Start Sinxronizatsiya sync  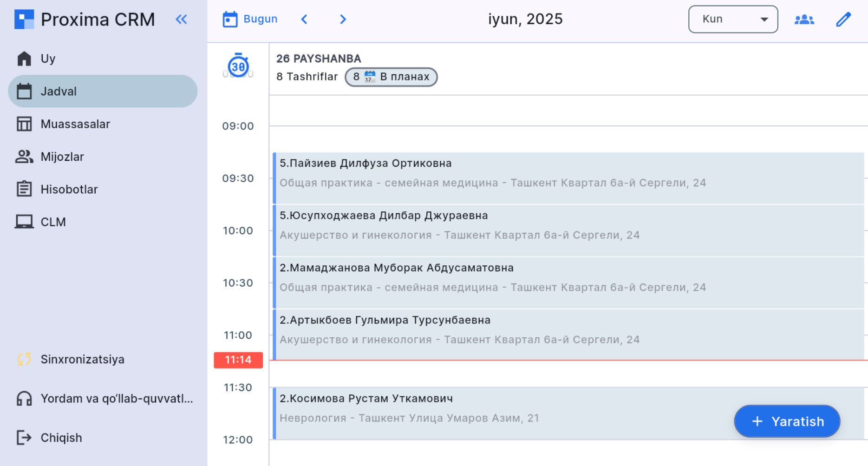pyautogui.click(x=82, y=359)
